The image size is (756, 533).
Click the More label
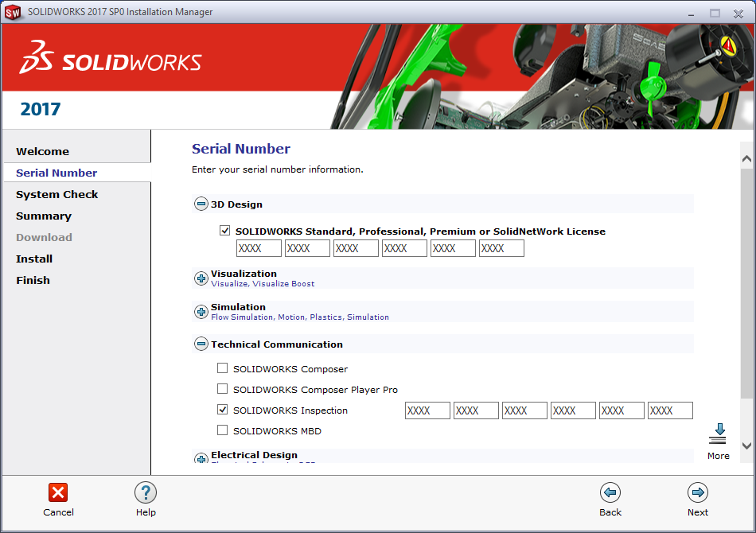tap(719, 456)
